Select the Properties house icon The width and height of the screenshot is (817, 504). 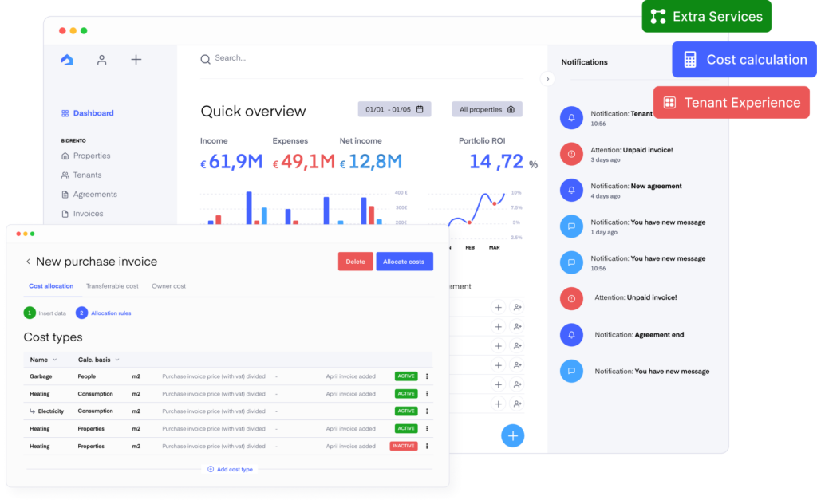click(x=65, y=156)
